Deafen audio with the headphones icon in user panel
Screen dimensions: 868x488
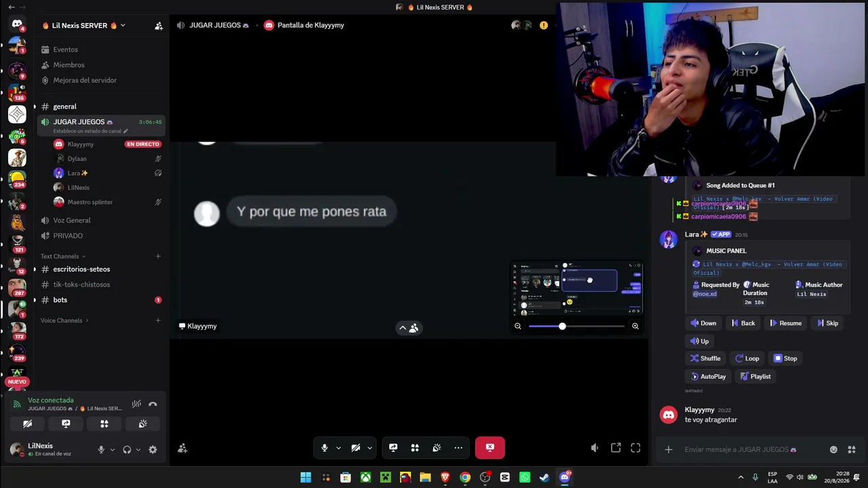point(127,449)
